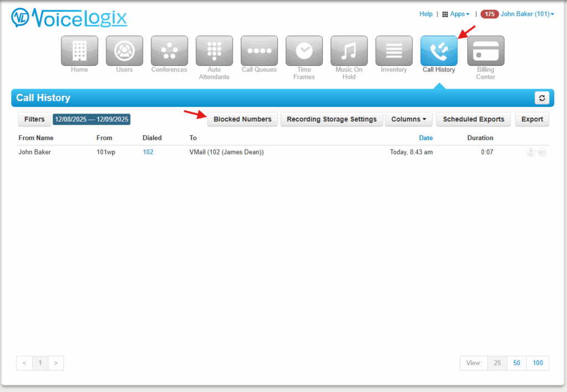This screenshot has width=567, height=392.
Task: Open the Blocked Numbers list
Action: [x=243, y=119]
